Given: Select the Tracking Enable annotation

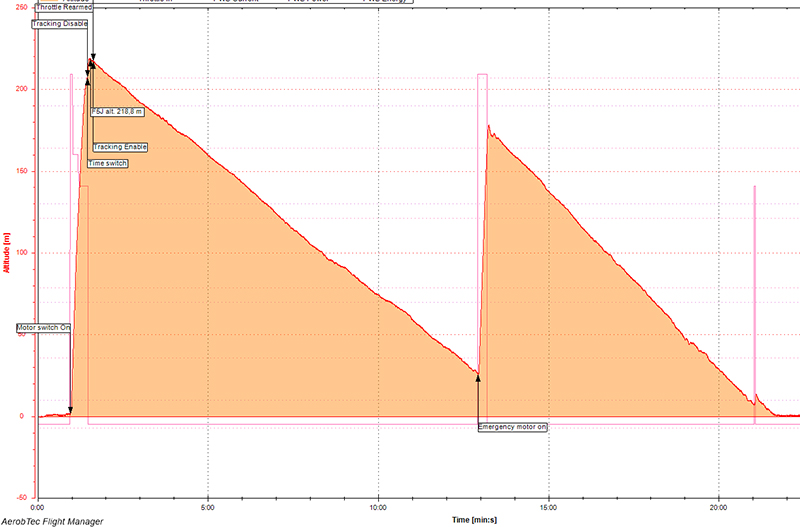Looking at the screenshot, I should pos(120,147).
